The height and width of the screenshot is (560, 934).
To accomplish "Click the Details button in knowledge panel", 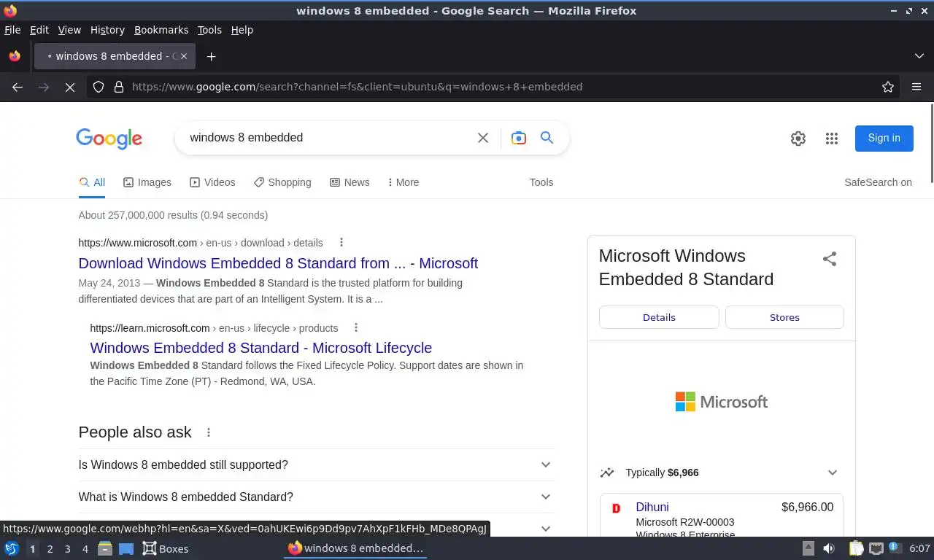I will 659,317.
